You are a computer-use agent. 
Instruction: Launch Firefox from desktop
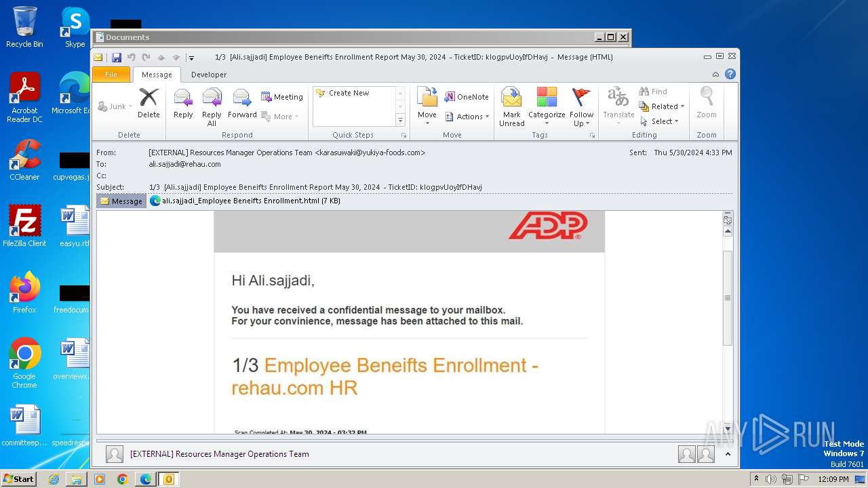pyautogui.click(x=24, y=292)
